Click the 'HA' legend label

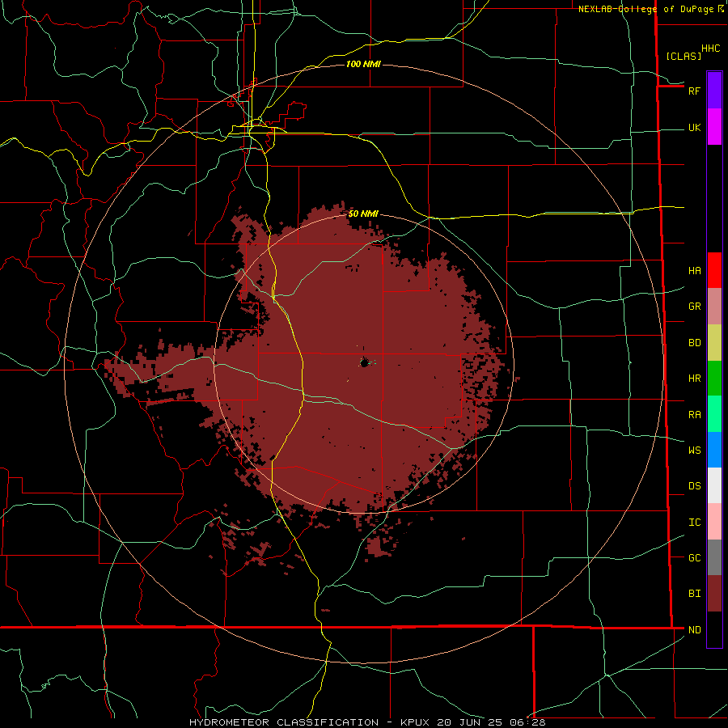(x=694, y=271)
